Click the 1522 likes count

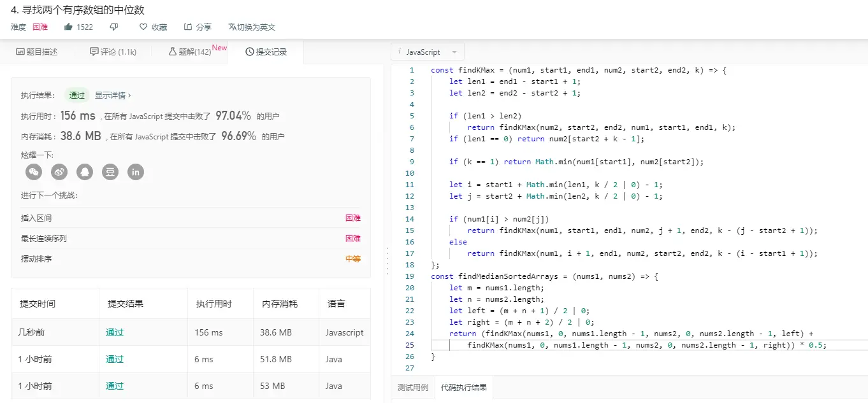[85, 27]
